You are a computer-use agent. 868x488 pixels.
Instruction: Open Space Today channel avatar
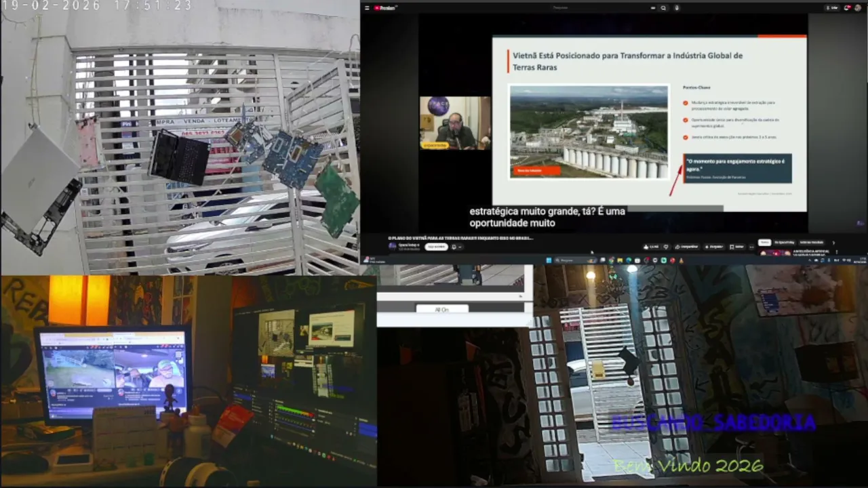point(392,246)
